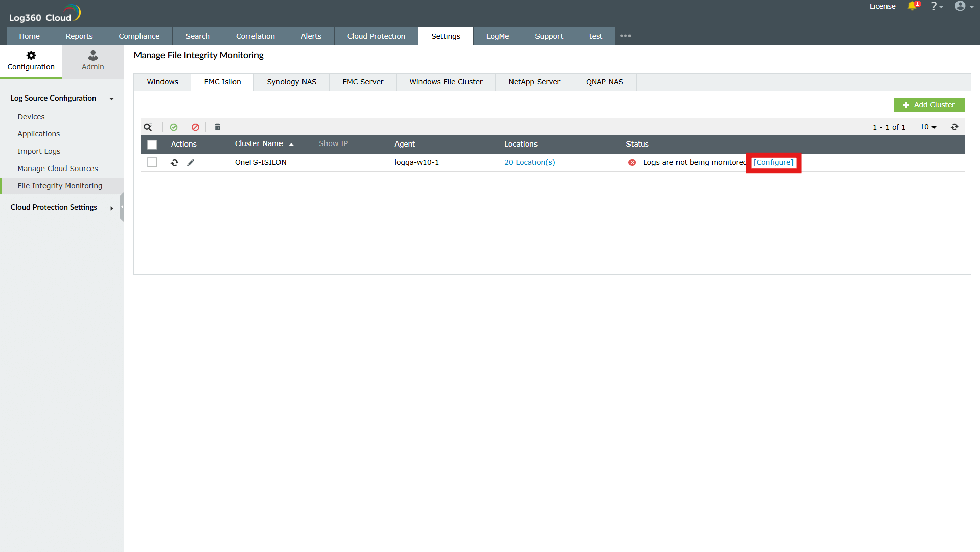The height and width of the screenshot is (552, 980).
Task: Check the select-all checkbox in table header
Action: tap(152, 145)
